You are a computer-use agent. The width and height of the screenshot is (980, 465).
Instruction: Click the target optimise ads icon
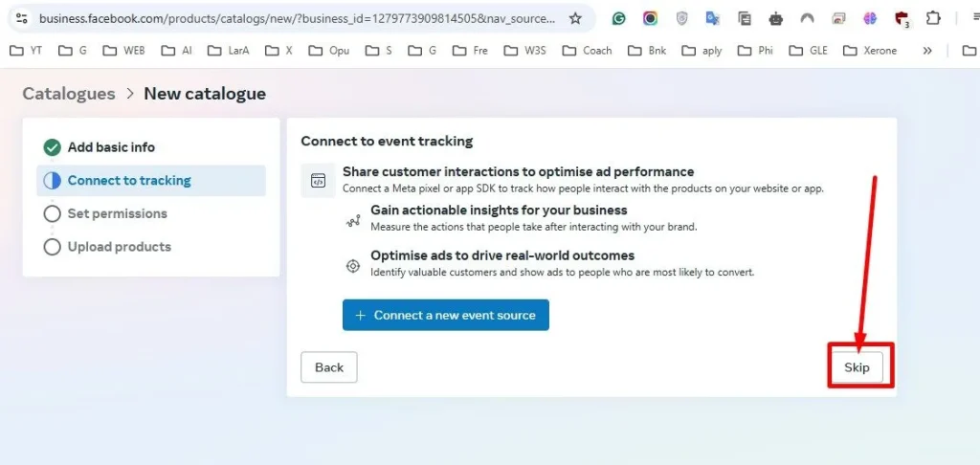click(x=353, y=266)
